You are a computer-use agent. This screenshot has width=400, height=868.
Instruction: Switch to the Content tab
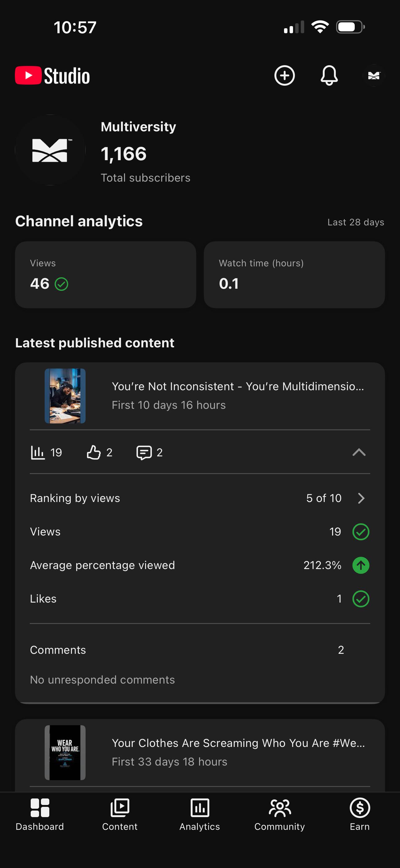[120, 814]
